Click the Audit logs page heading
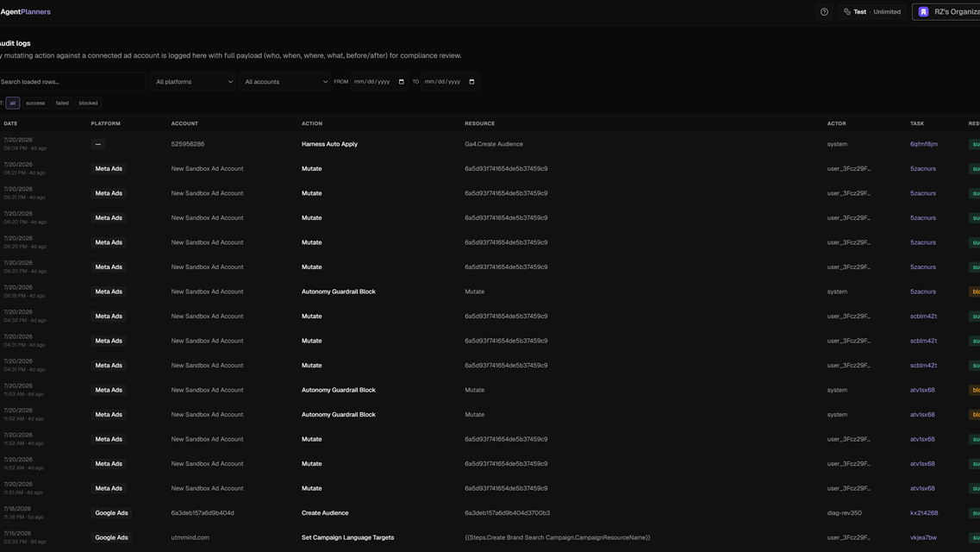Image resolution: width=980 pixels, height=552 pixels. [x=15, y=43]
